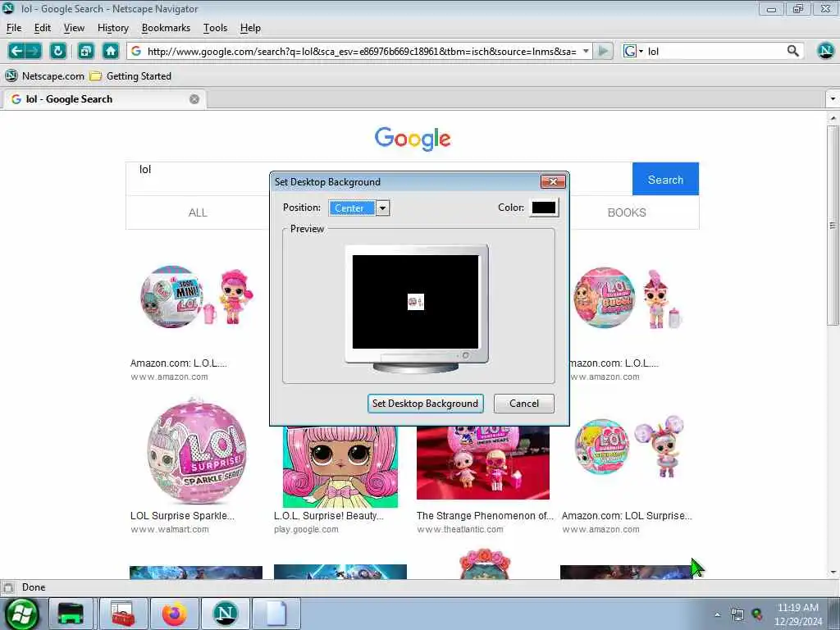
Task: Open the Edit menu
Action: (x=43, y=28)
